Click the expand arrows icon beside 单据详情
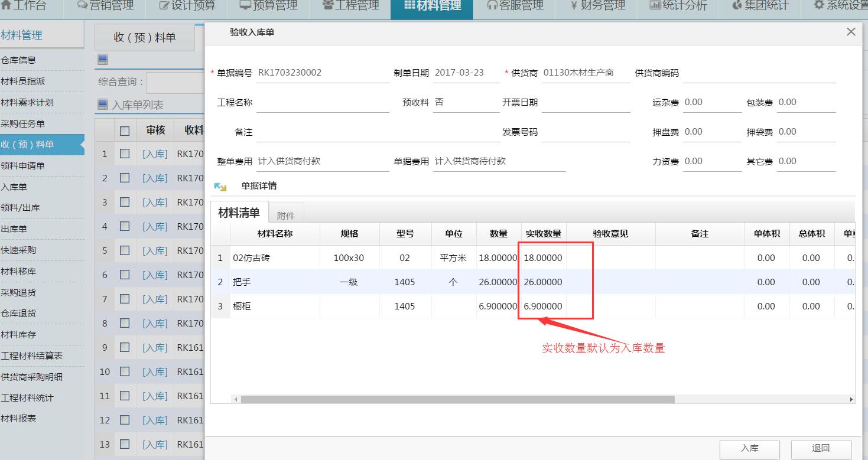 pos(219,186)
